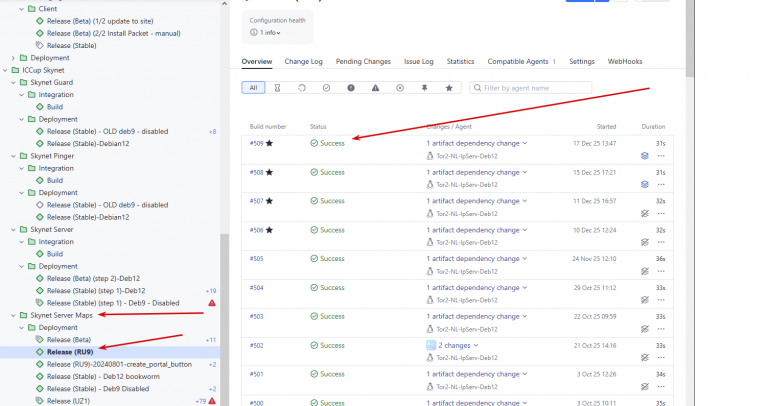Click the sidebar vertical scrollbar thumb

coord(224,320)
